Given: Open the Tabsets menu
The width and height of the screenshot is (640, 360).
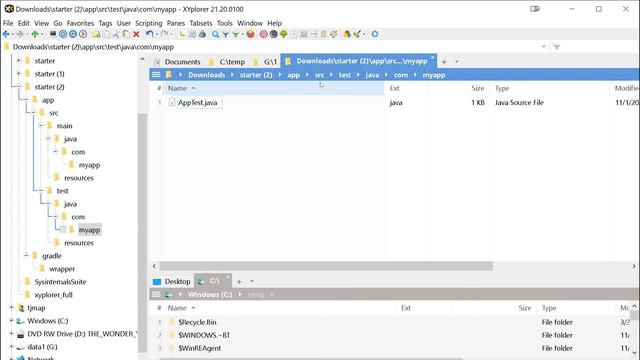Looking at the screenshot, I should (201, 23).
